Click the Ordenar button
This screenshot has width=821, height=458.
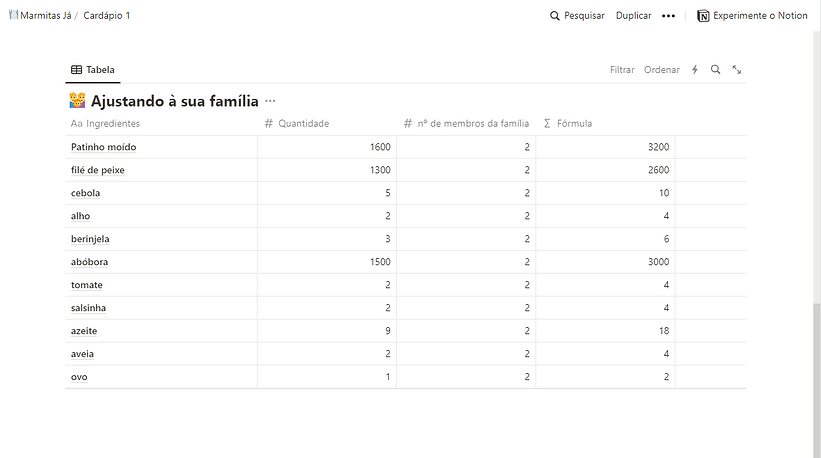point(661,70)
